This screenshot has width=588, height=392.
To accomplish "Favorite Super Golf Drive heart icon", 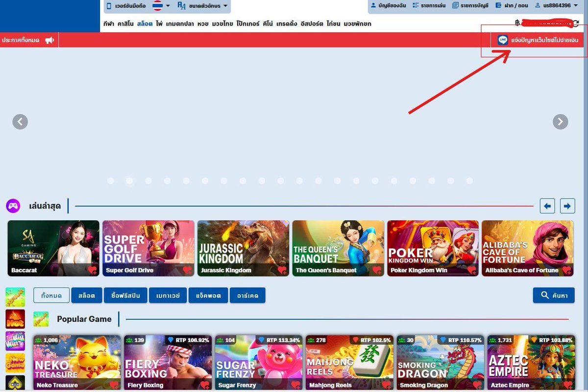I will pyautogui.click(x=187, y=270).
